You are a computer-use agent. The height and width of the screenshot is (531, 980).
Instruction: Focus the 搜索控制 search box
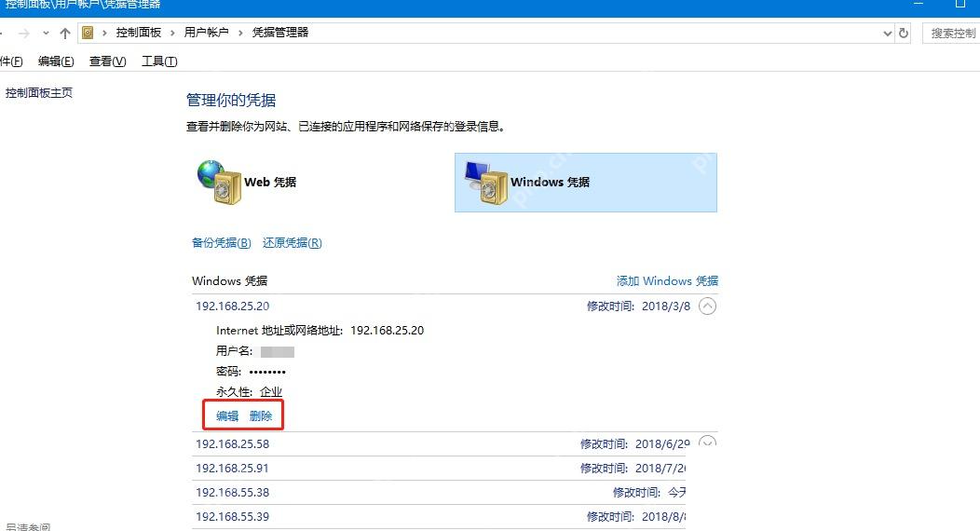click(951, 34)
